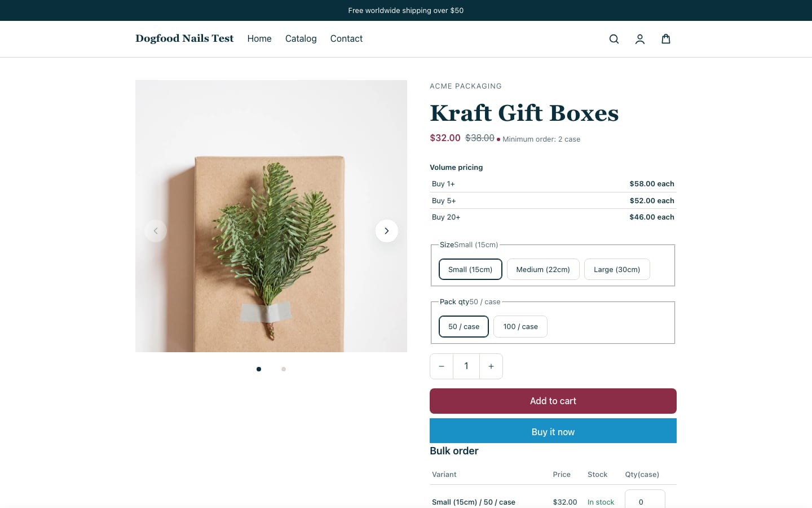Click the free worldwide shipping announcement
The width and height of the screenshot is (812, 508).
pos(406,10)
